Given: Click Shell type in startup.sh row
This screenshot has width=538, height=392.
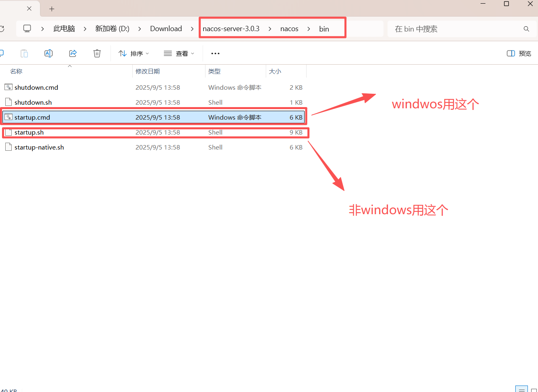Looking at the screenshot, I should tap(216, 132).
